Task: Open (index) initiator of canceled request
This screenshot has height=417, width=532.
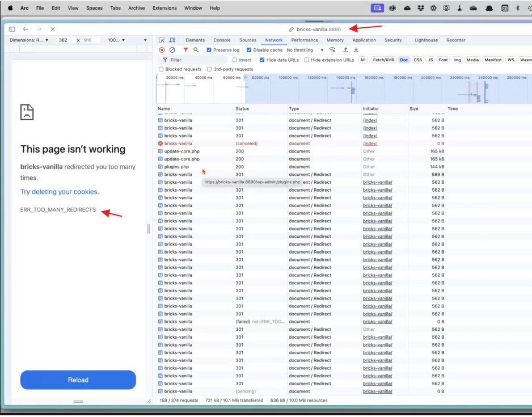Action: pyautogui.click(x=370, y=144)
